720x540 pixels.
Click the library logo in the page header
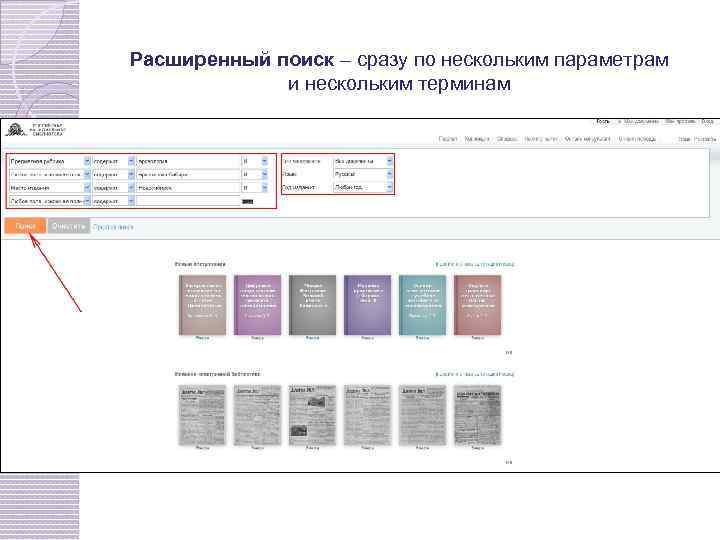pos(35,129)
